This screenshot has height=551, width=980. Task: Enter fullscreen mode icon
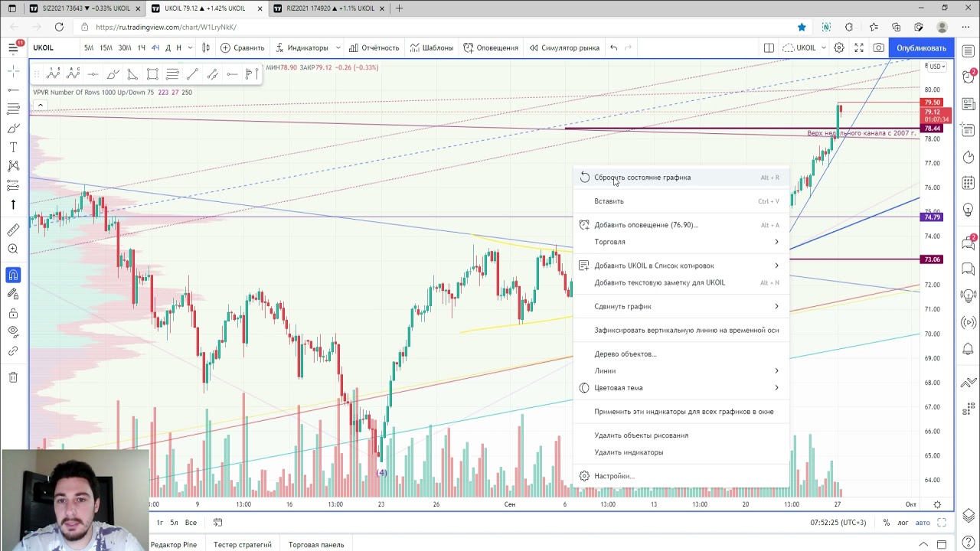pos(859,47)
